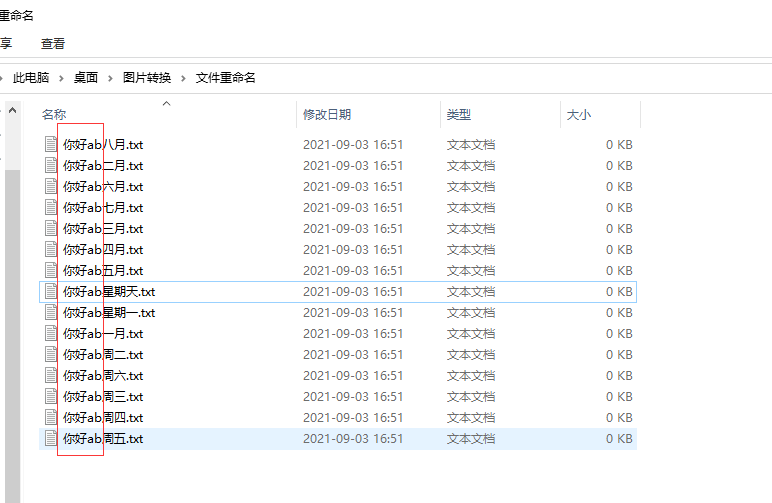The width and height of the screenshot is (772, 503).
Task: Click the file icon of 你好ab七月.txt
Action: click(x=51, y=207)
